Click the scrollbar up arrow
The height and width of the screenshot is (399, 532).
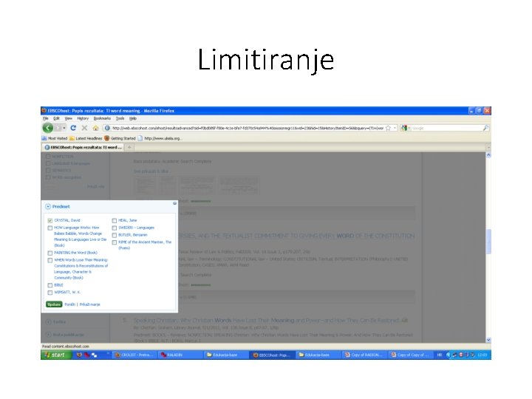pyautogui.click(x=488, y=154)
